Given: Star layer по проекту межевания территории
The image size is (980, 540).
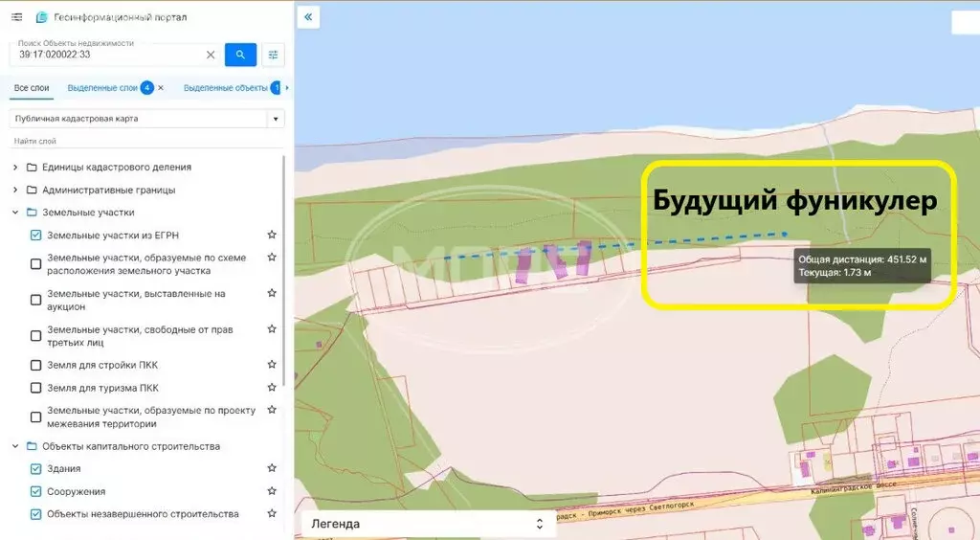Looking at the screenshot, I should 272,410.
